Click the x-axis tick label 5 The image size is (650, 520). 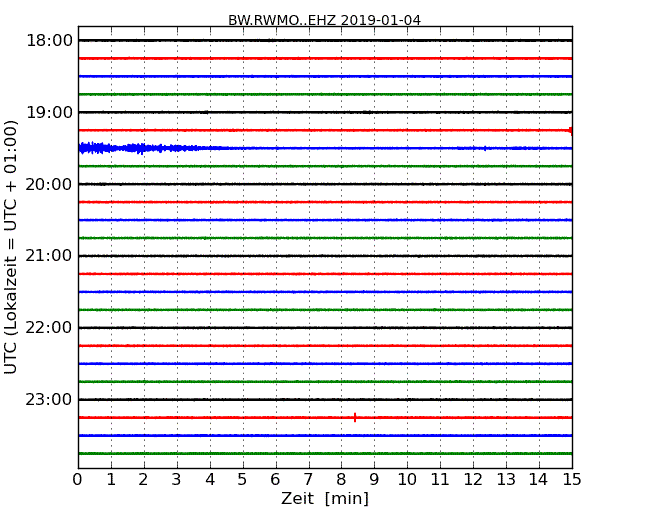pos(242,480)
